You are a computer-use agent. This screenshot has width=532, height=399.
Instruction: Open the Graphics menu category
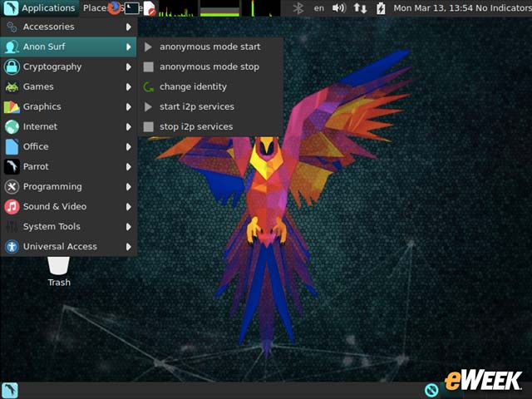(x=68, y=107)
